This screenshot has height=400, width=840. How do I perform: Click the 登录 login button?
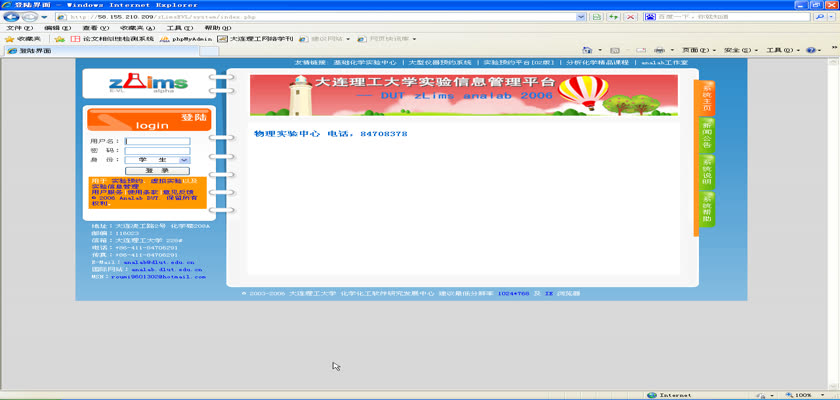(157, 171)
